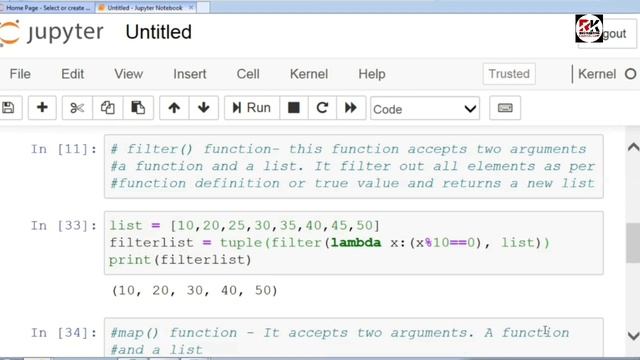Close the Untitled Jupyter Notebook tab
Viewport: 640px width, 360px height.
[191, 8]
